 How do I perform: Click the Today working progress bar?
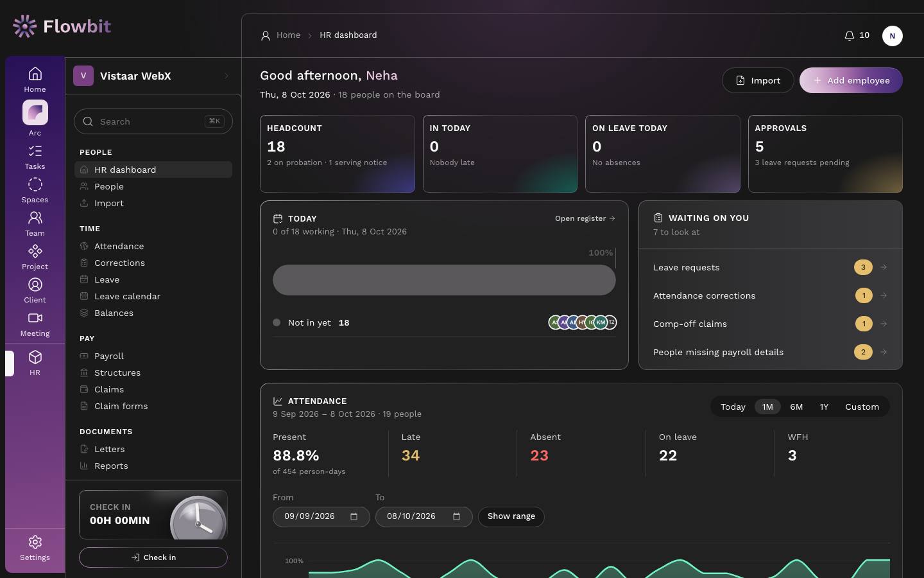tap(444, 280)
